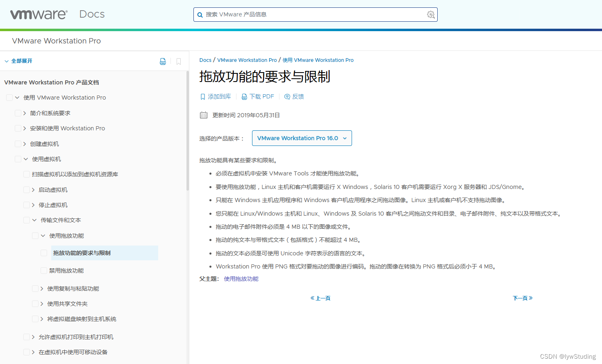This screenshot has width=602, height=364.
Task: Open the 反馈 feedback link
Action: click(294, 97)
